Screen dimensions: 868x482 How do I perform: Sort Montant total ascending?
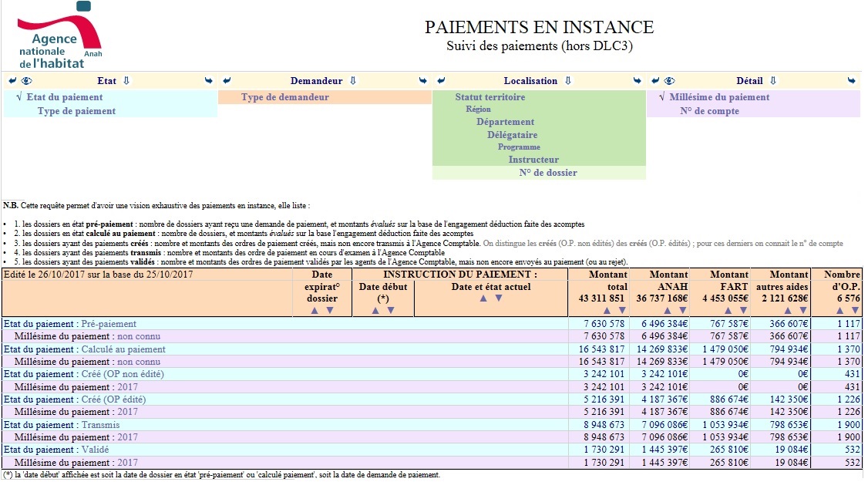pyautogui.click(x=607, y=311)
